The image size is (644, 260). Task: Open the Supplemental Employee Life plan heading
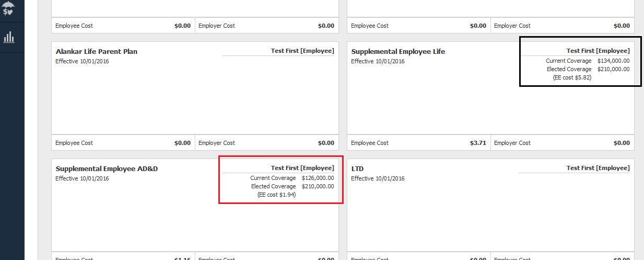tap(398, 52)
